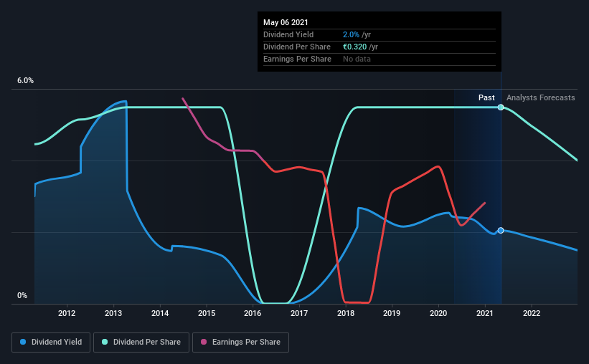Click the 2020 x-axis label
Image resolution: width=589 pixels, height=364 pixels.
[438, 313]
